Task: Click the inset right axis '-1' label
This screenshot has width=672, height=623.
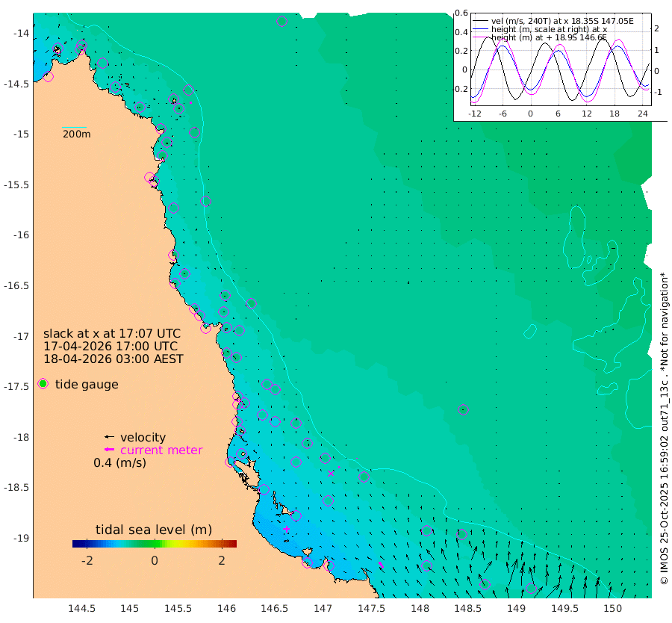Action: 657,92
